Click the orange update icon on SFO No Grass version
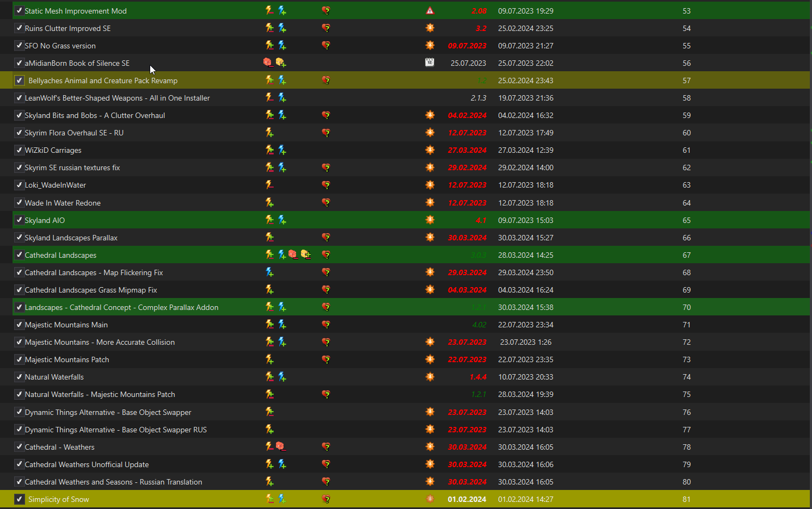Screen dimensions: 812x509 pos(430,45)
